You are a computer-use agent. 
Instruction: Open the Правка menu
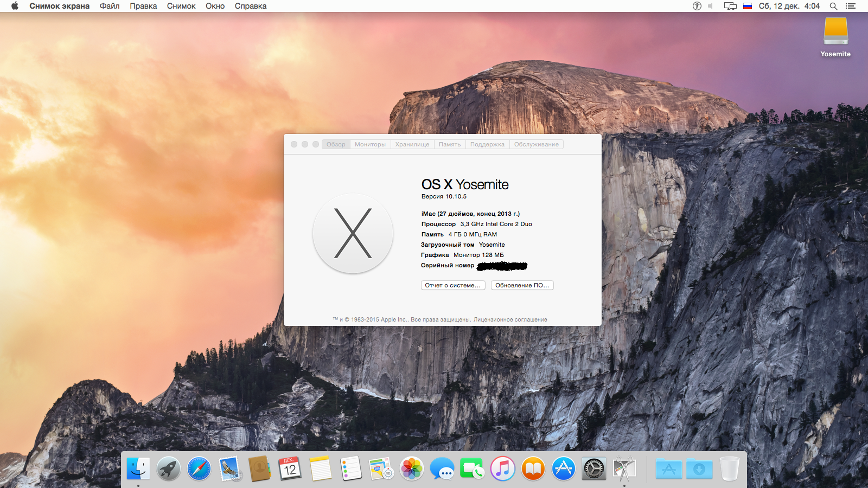click(x=143, y=6)
